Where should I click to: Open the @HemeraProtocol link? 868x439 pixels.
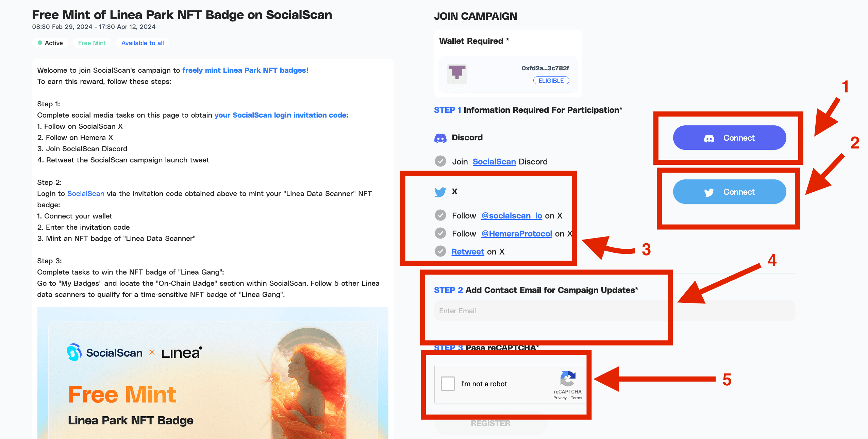pyautogui.click(x=517, y=234)
